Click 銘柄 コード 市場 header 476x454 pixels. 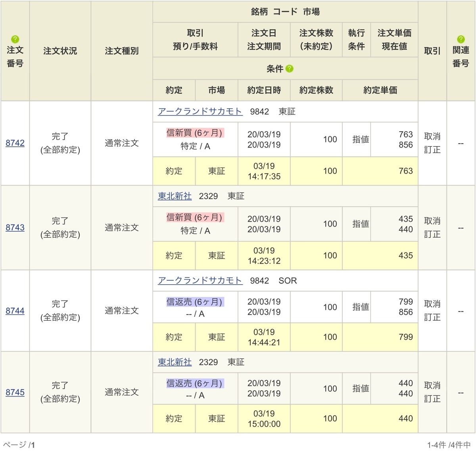pos(285,12)
